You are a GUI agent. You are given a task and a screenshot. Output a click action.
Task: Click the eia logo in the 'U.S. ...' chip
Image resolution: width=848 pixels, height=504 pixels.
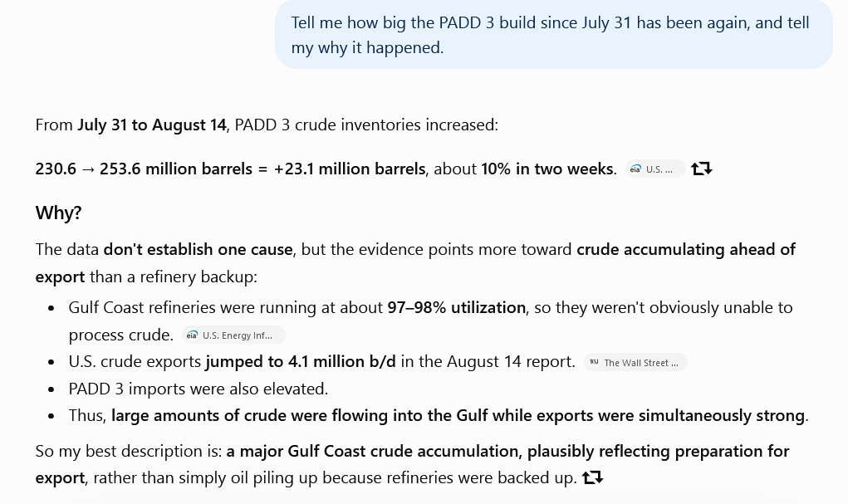click(x=636, y=169)
